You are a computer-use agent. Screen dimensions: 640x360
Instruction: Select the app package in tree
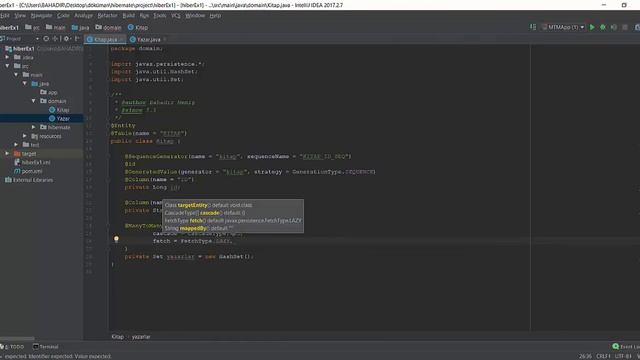tap(49, 92)
